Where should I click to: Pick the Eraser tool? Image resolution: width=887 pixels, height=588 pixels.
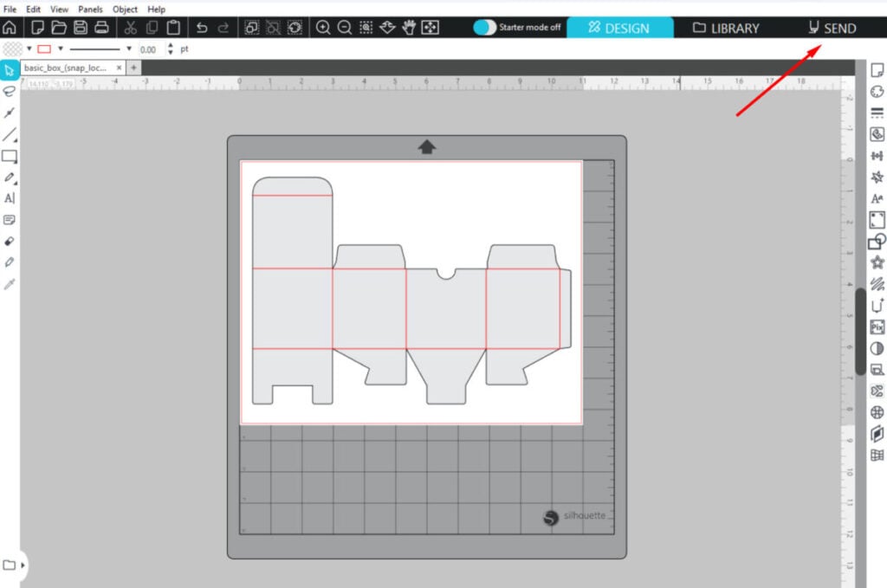pyautogui.click(x=10, y=241)
